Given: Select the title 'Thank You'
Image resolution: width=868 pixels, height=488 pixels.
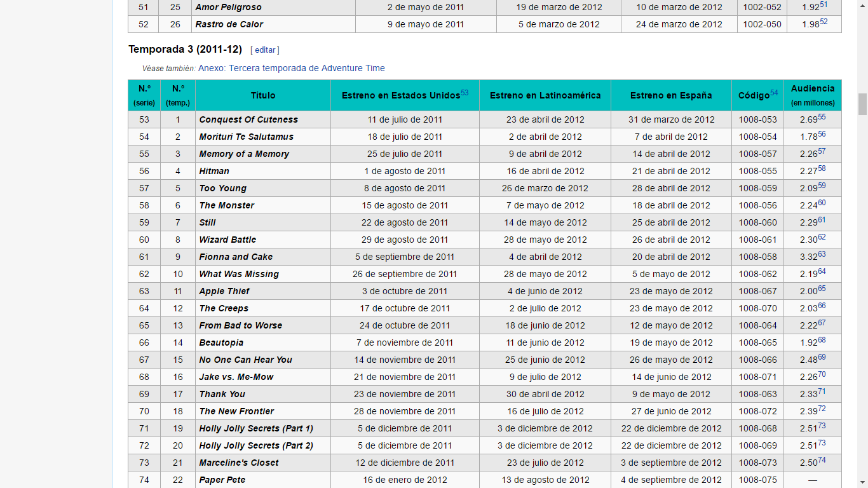Looking at the screenshot, I should point(222,394).
